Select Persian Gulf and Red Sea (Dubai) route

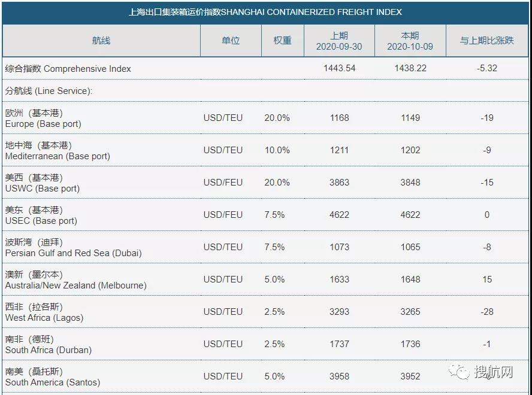point(73,248)
